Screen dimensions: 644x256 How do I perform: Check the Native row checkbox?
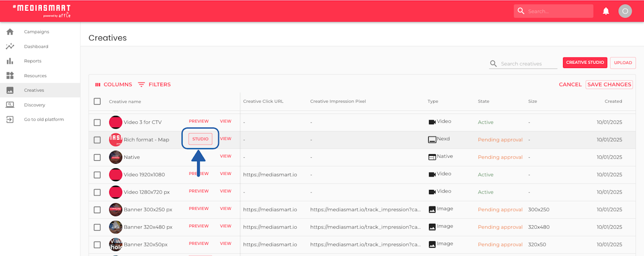tap(97, 157)
